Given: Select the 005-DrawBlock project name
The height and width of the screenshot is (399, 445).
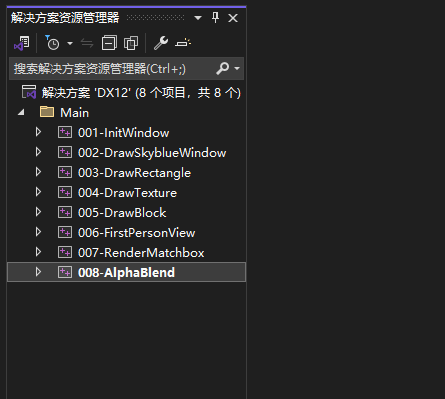Looking at the screenshot, I should click(x=122, y=213).
